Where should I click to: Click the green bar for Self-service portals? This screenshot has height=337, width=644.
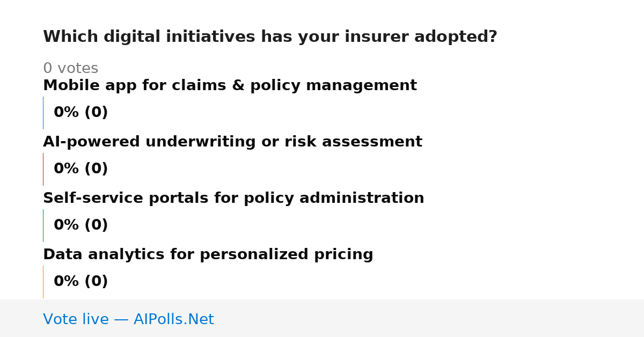43,225
